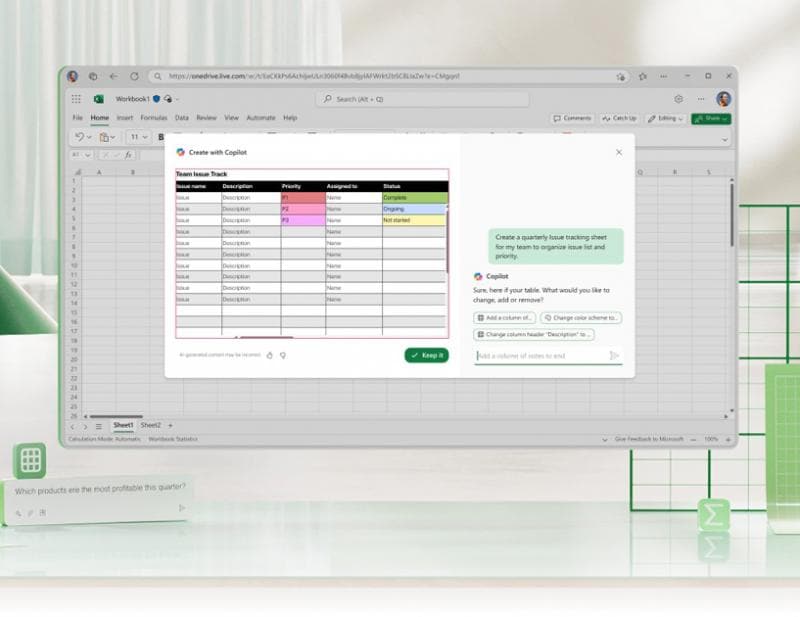Screen dimensions: 800x617
Task: Switch to the Sheet2 tab
Action: coord(150,425)
